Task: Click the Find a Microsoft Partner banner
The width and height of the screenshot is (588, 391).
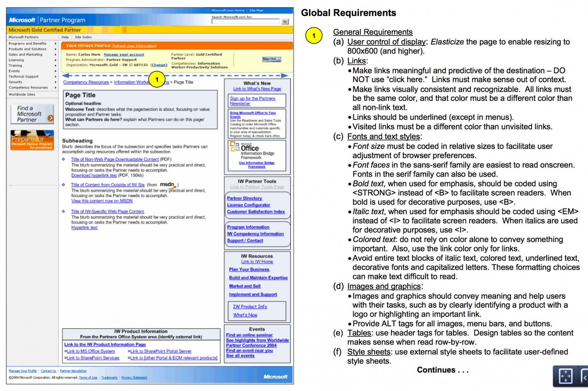Action: (32, 114)
